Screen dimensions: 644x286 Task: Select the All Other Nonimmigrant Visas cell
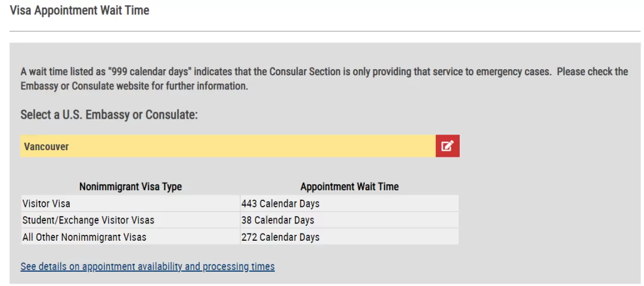pos(130,237)
